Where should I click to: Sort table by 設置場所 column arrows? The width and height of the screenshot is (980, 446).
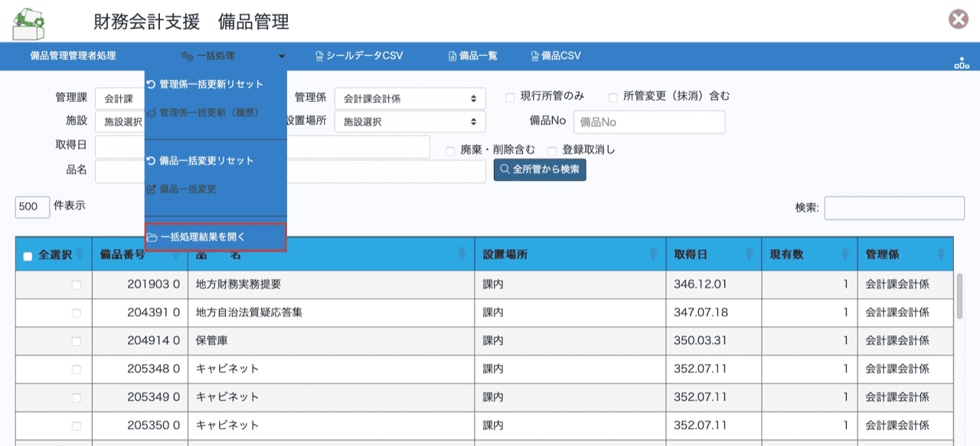point(652,254)
